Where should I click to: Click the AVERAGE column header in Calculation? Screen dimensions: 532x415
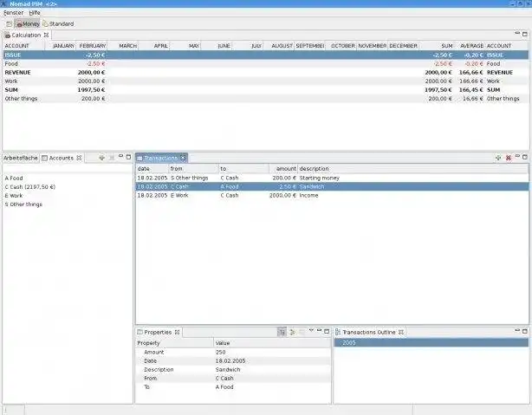[470, 46]
